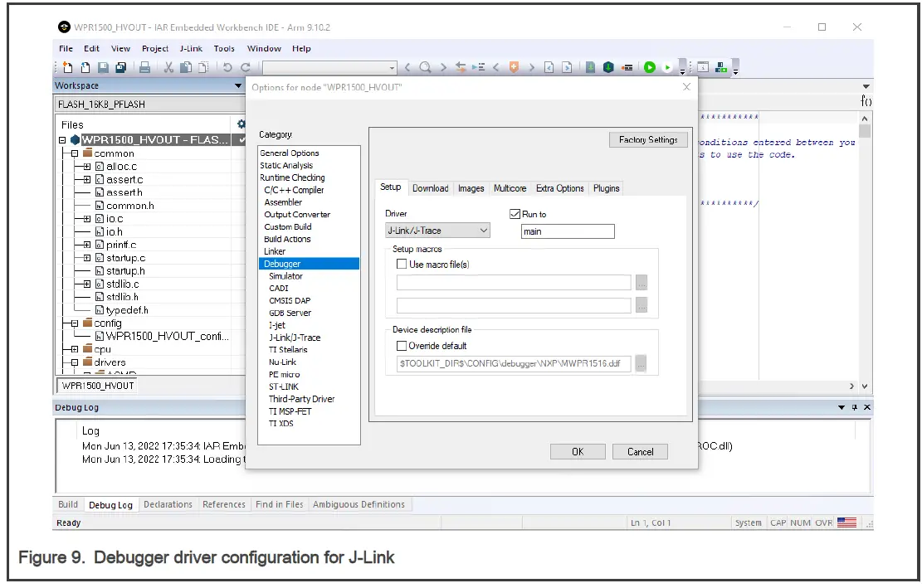This screenshot has width=922, height=588.
Task: Click the Save All toolbar icon
Action: [120, 67]
